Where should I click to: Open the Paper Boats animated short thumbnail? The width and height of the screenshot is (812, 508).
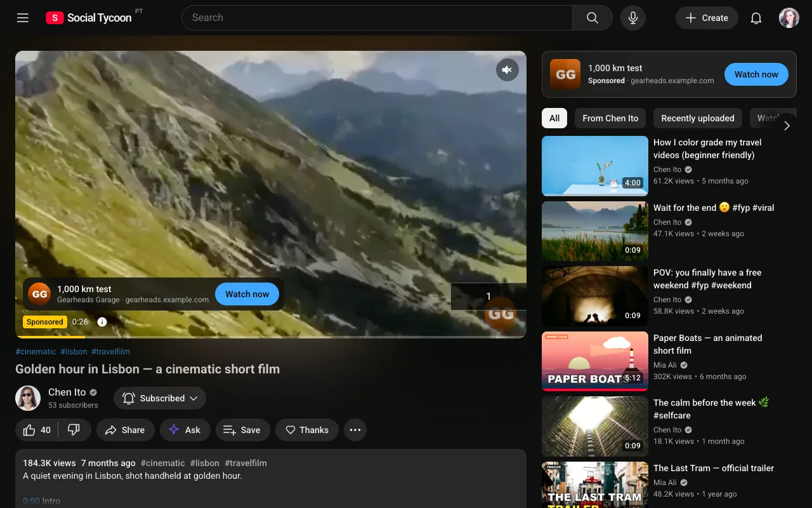tap(595, 361)
